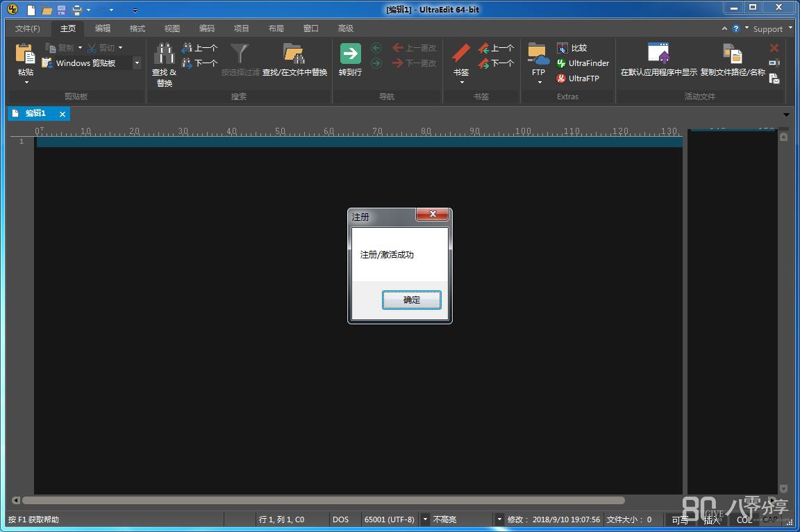Expand the 粘贴 dropdown arrow

point(26,82)
